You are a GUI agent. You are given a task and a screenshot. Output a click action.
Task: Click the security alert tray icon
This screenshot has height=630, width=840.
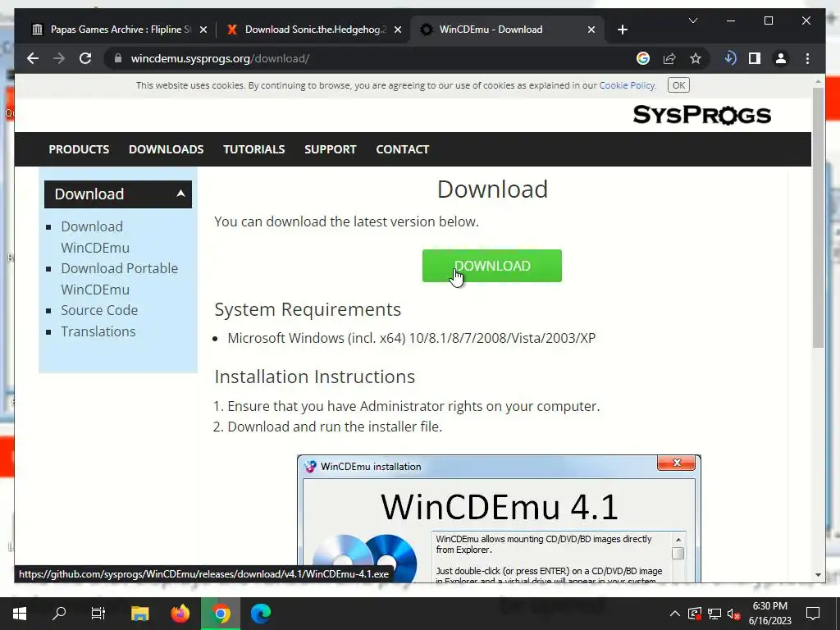[694, 614]
